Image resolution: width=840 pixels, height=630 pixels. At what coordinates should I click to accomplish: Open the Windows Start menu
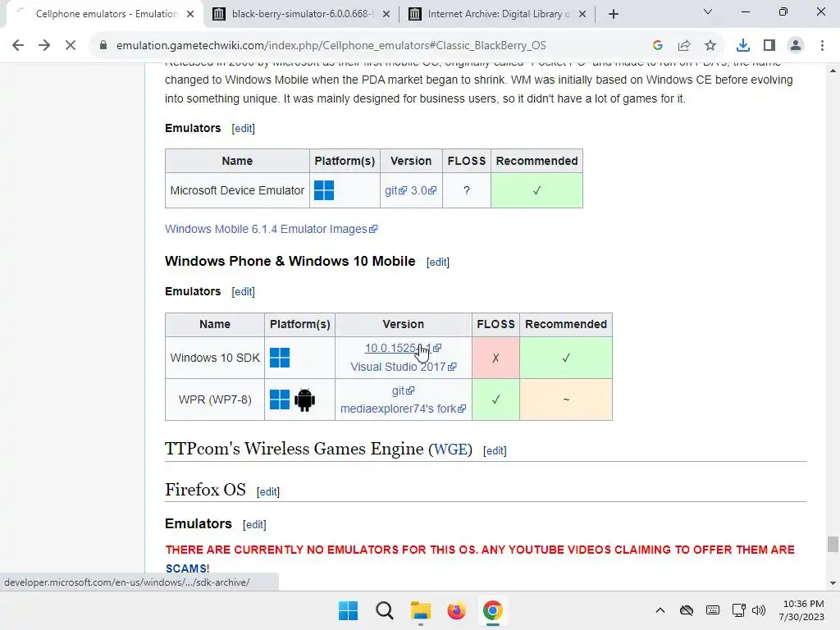[348, 610]
